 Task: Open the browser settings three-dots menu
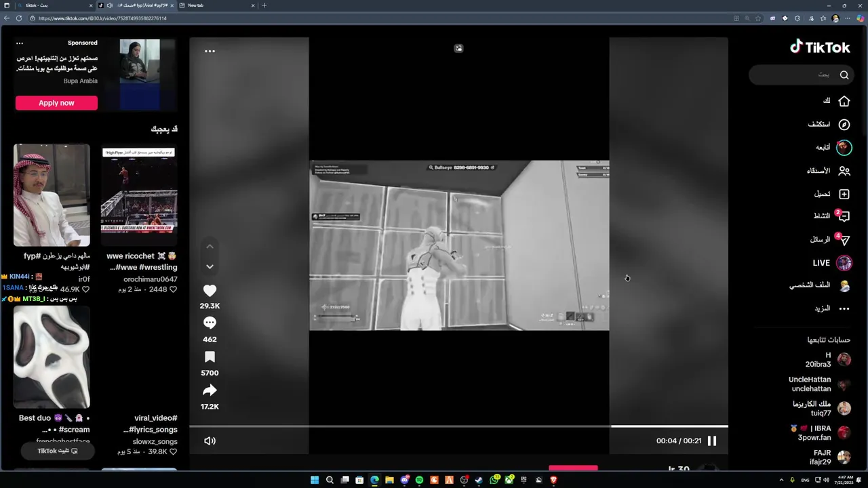pyautogui.click(x=847, y=18)
